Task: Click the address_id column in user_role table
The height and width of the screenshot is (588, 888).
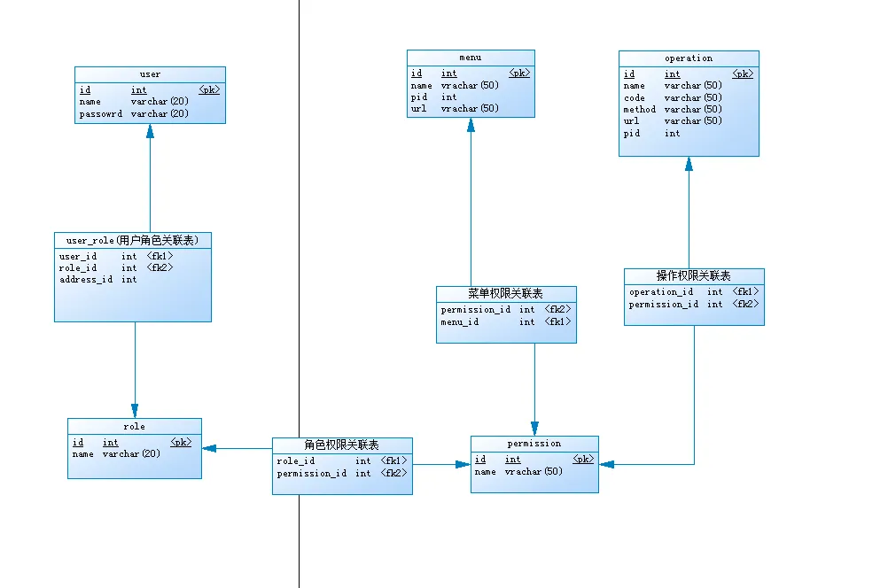Action: pyautogui.click(x=86, y=280)
